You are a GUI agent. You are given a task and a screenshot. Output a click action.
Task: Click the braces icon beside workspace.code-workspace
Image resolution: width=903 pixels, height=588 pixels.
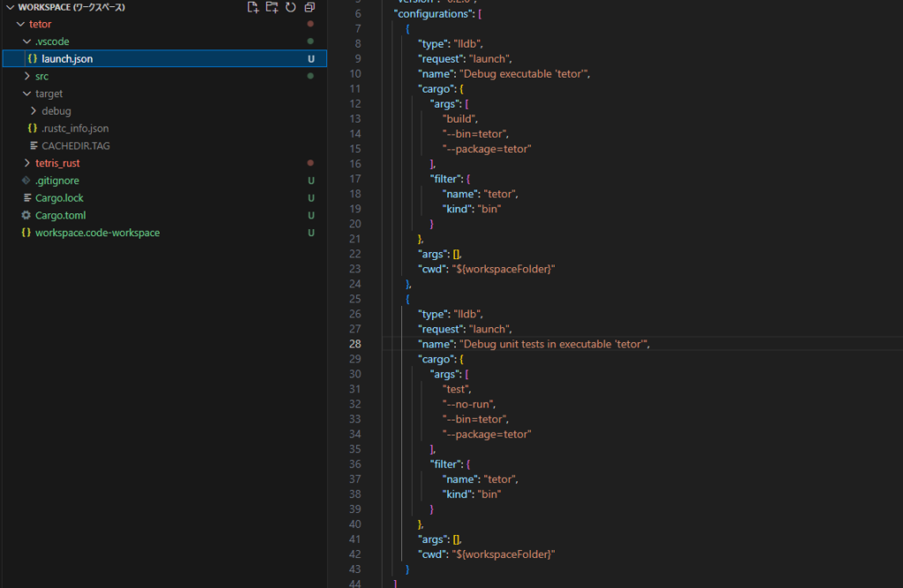[x=26, y=233]
